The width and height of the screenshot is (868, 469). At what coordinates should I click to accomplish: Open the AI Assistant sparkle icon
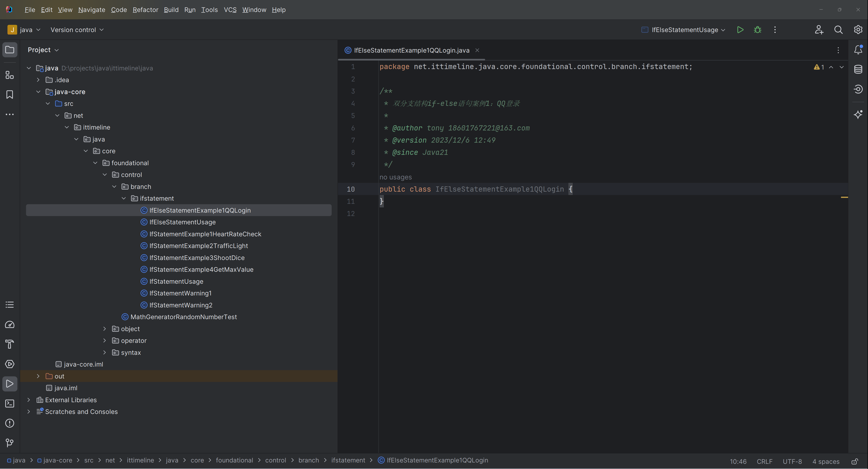coord(858,114)
